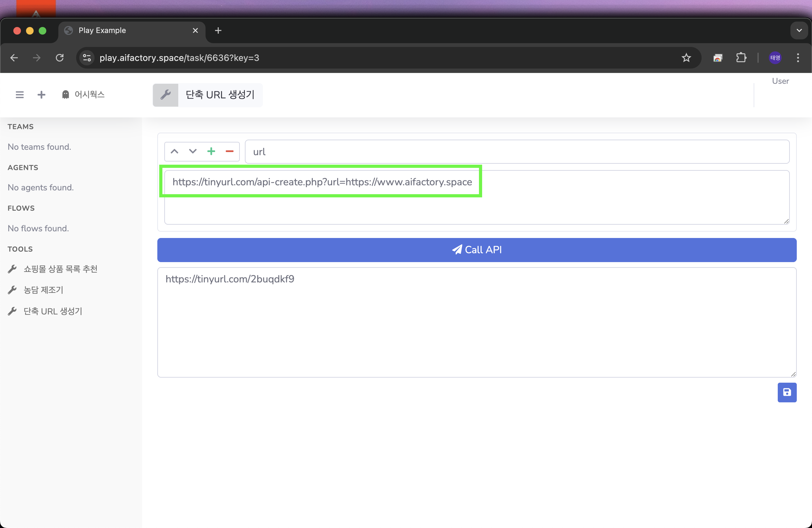The width and height of the screenshot is (812, 528).
Task: Open the 단축 URL 생성기 sidebar tool
Action: [53, 311]
